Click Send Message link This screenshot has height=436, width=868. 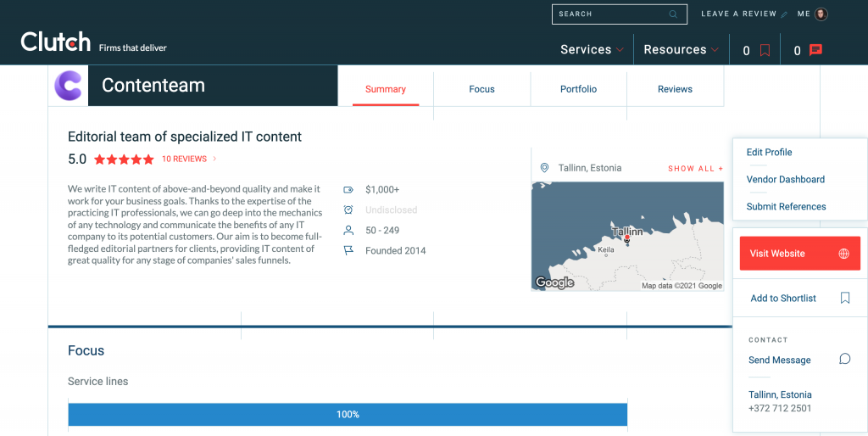coord(780,361)
